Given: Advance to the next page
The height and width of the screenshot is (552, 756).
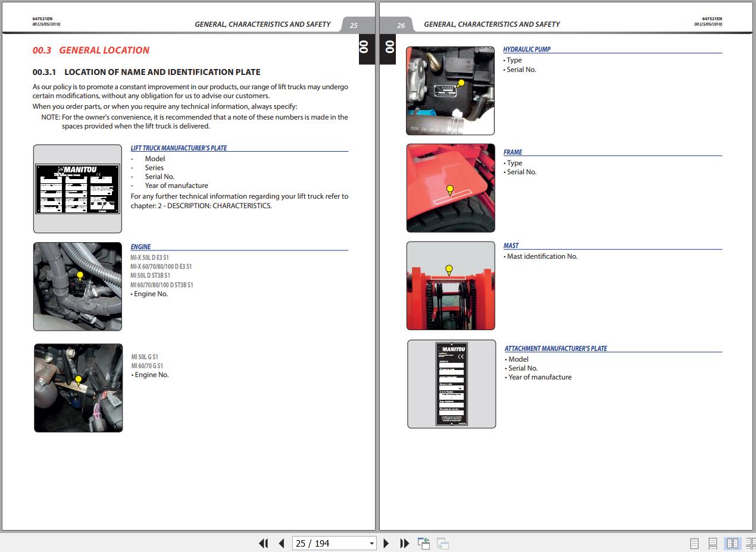Looking at the screenshot, I should pyautogui.click(x=386, y=543).
